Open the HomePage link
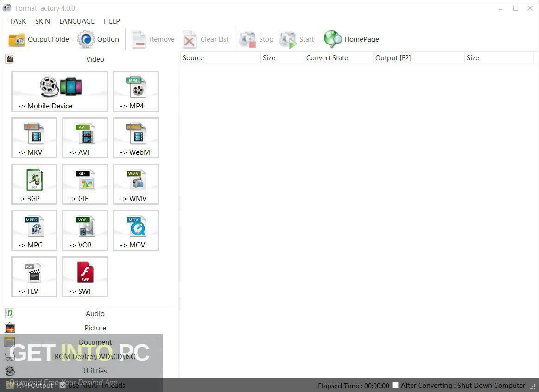The height and width of the screenshot is (392, 539). tap(351, 39)
